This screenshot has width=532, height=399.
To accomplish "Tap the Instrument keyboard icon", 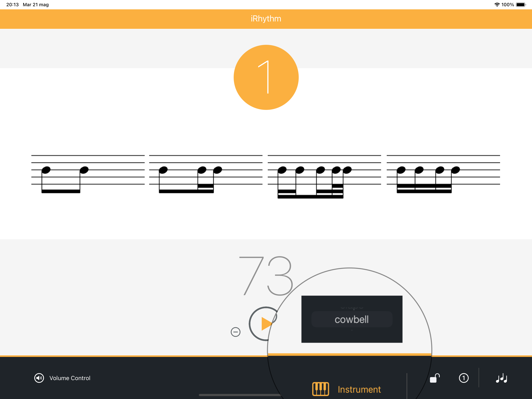I will [320, 389].
